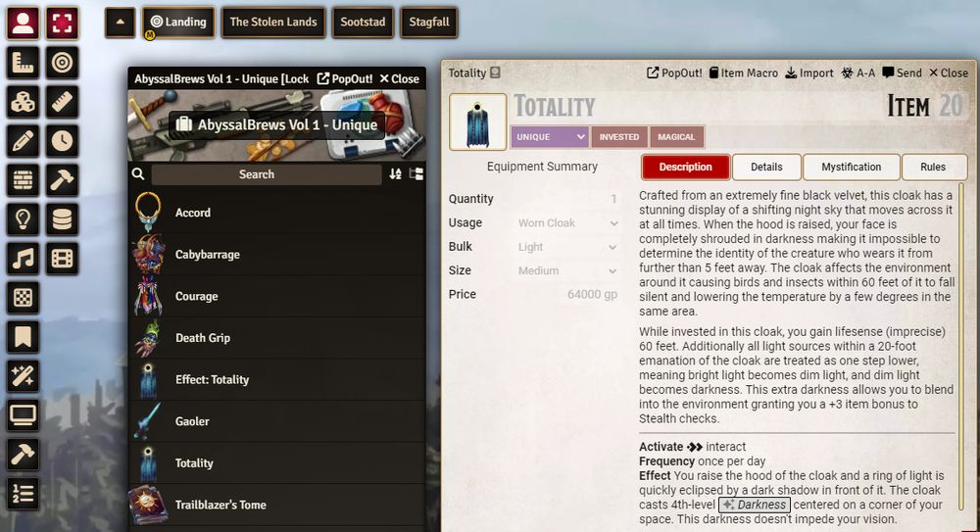Click Import in Totality sheet header
Viewport: 980px width, 532px height.
809,73
